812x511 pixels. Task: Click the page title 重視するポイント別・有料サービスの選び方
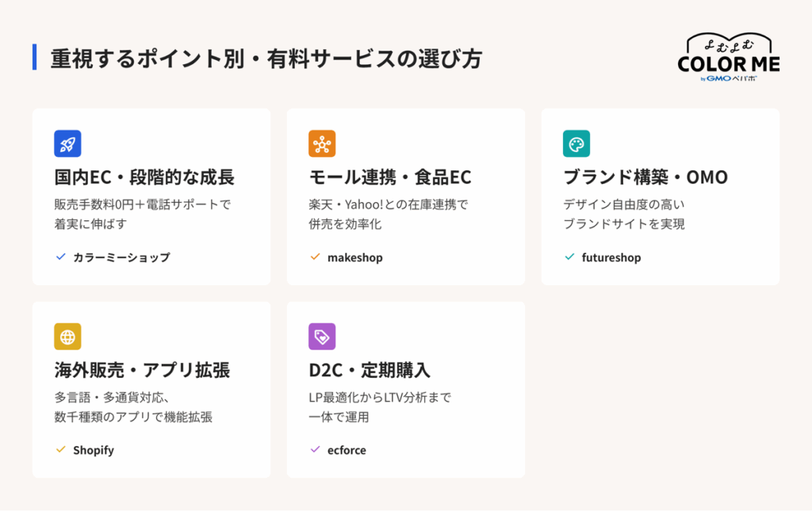click(266, 59)
